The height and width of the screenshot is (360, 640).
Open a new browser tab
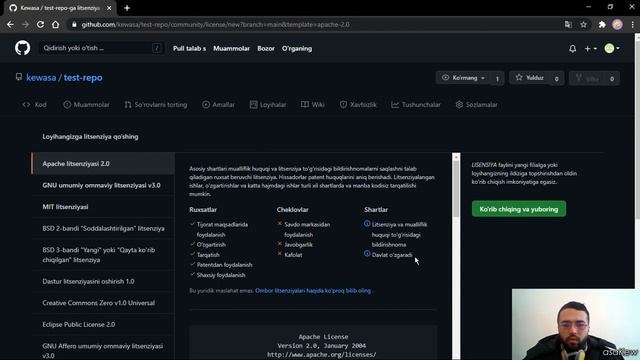pos(127,8)
